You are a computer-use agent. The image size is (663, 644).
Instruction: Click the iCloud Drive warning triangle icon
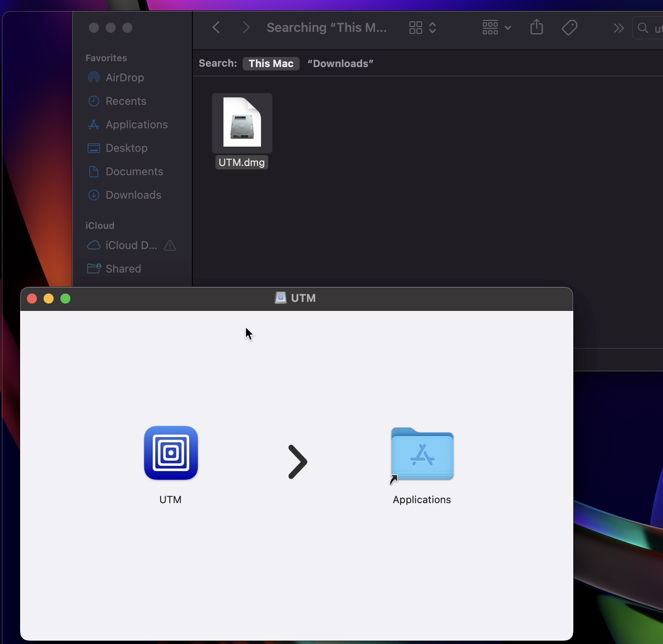click(170, 245)
